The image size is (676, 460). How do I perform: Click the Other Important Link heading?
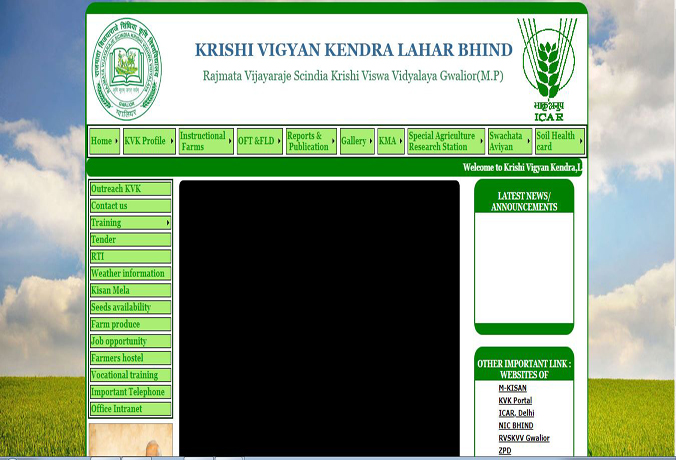(524, 369)
